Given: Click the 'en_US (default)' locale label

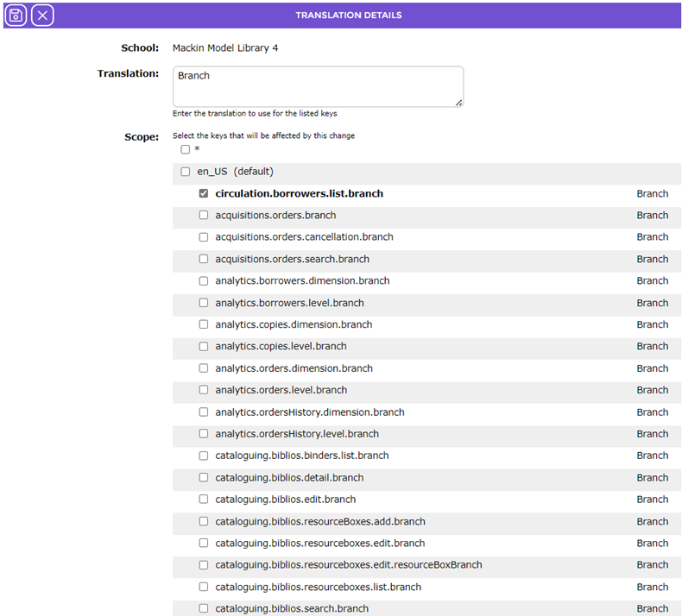Looking at the screenshot, I should tap(236, 172).
